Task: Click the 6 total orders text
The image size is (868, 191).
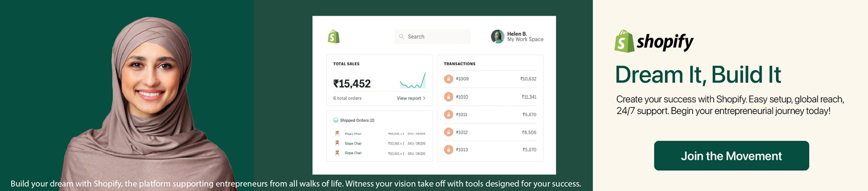Action: pos(347,98)
